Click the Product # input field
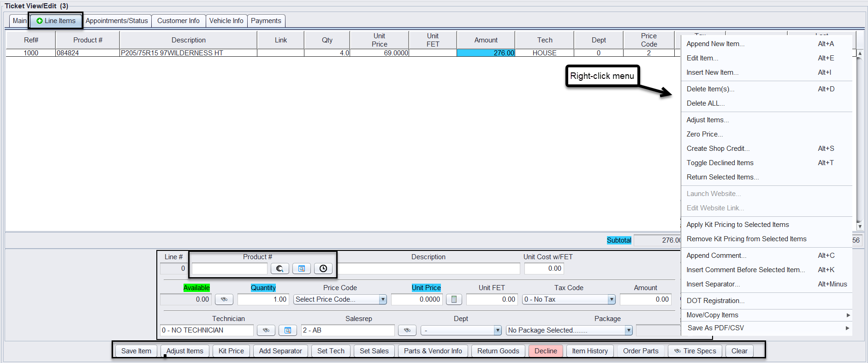The image size is (868, 363). tap(229, 268)
